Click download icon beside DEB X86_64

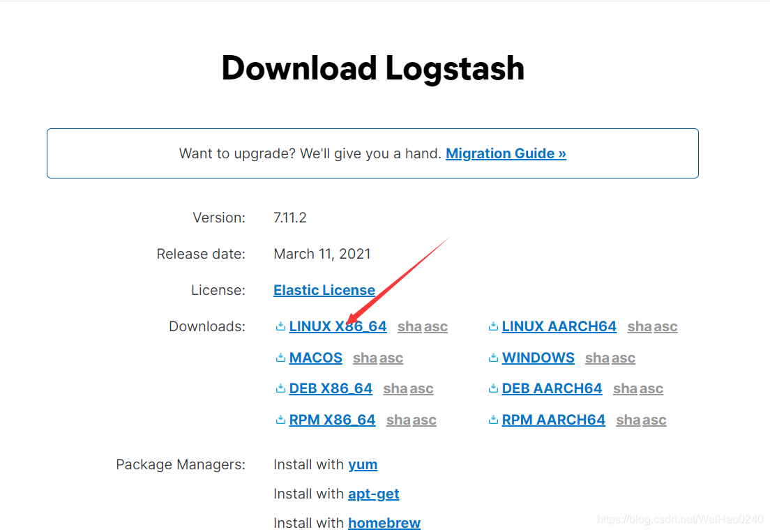[280, 388]
